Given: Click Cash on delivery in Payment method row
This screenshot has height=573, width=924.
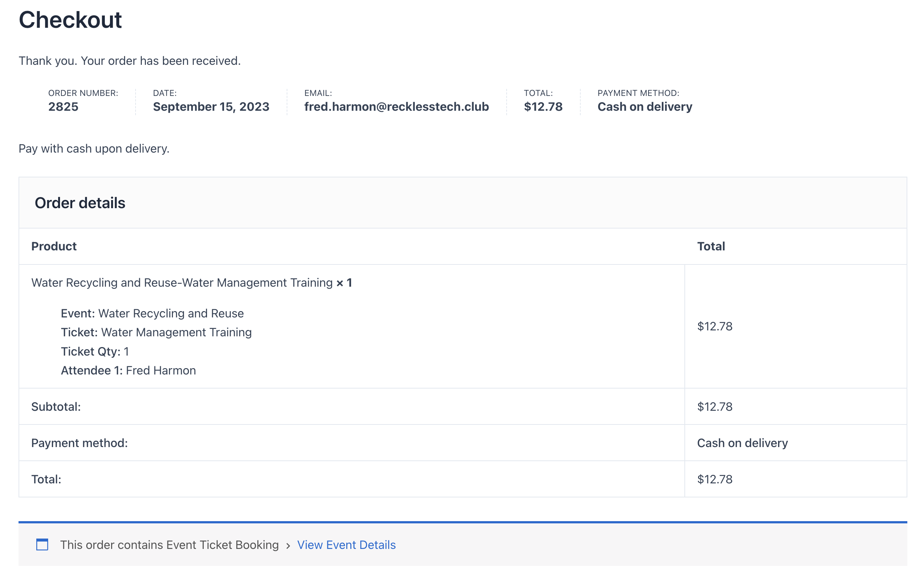Looking at the screenshot, I should point(742,443).
